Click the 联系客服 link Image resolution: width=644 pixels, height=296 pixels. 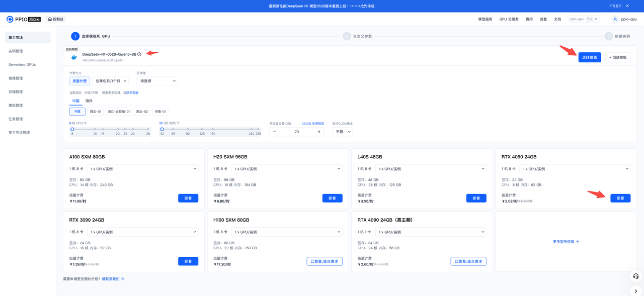click(132, 92)
